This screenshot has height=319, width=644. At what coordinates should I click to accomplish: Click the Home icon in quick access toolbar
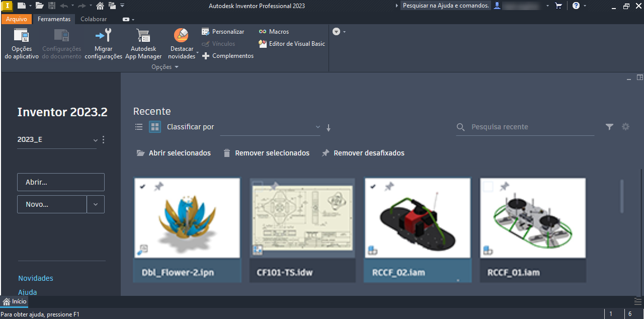pos(100,6)
